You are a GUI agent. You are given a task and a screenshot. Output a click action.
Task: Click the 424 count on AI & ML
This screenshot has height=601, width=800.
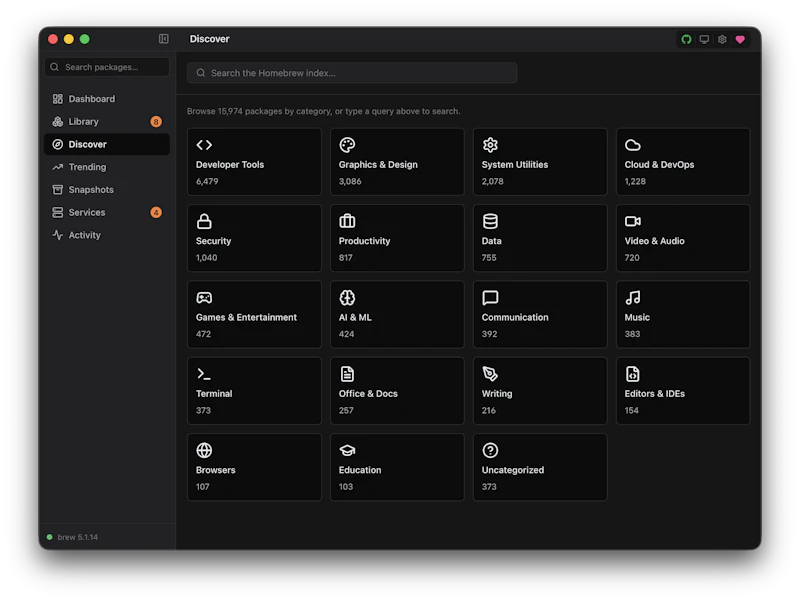(x=346, y=334)
